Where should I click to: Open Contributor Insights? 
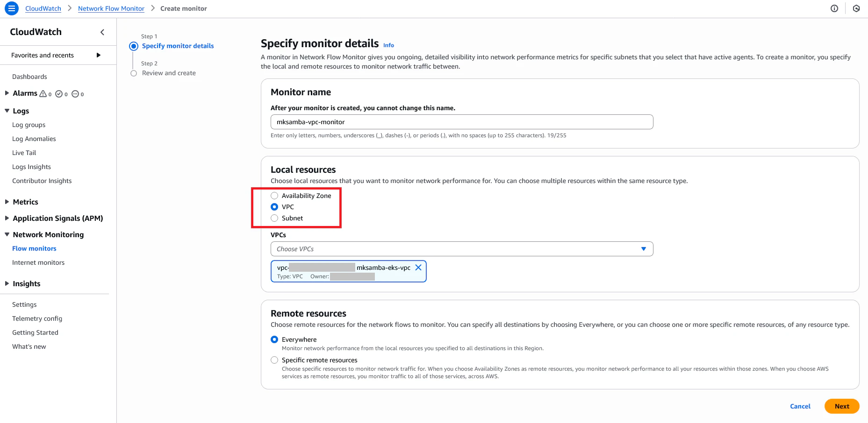(x=42, y=181)
